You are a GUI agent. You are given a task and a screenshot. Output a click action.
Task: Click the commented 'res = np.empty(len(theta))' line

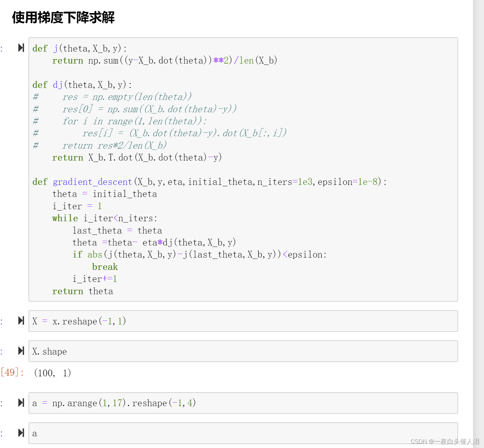click(112, 97)
